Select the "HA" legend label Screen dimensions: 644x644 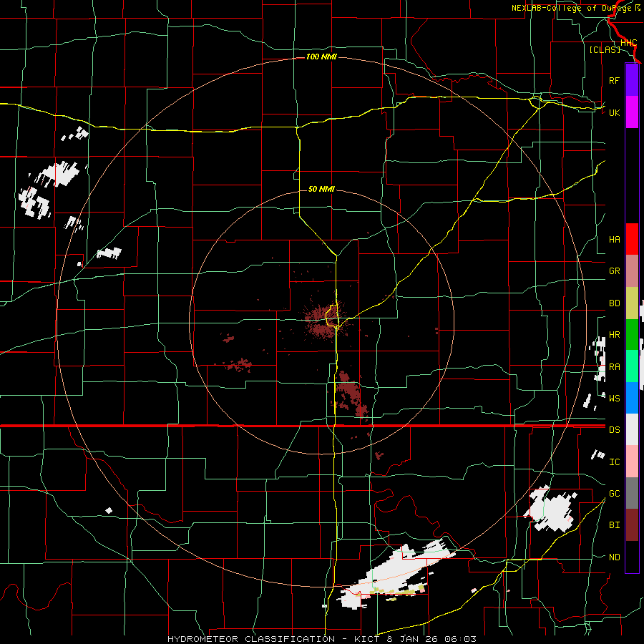(x=614, y=240)
